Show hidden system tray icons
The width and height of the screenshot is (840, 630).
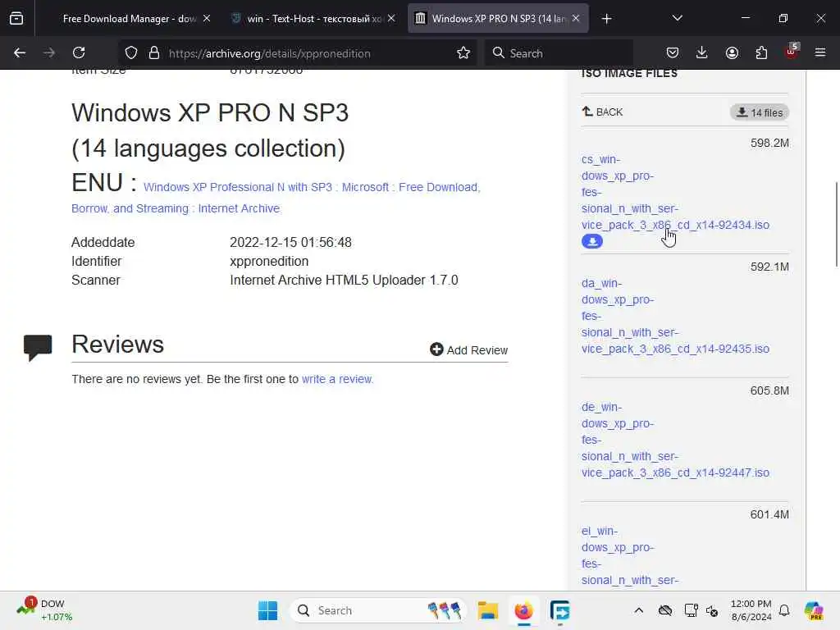pyautogui.click(x=638, y=610)
